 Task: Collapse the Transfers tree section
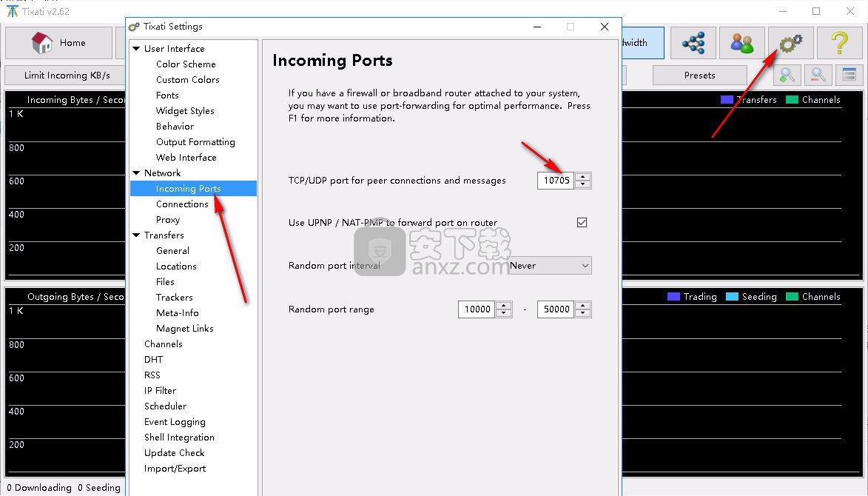tap(136, 235)
